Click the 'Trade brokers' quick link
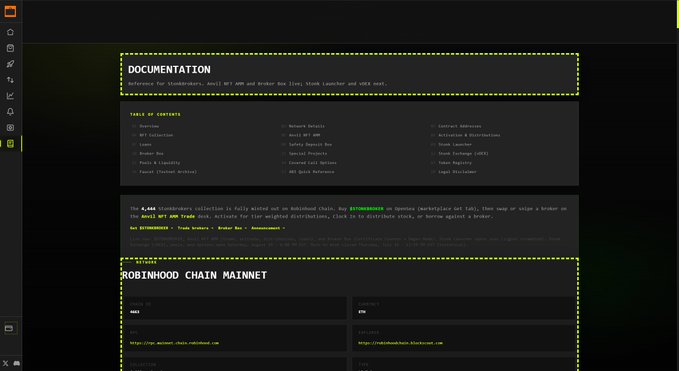 coord(195,228)
